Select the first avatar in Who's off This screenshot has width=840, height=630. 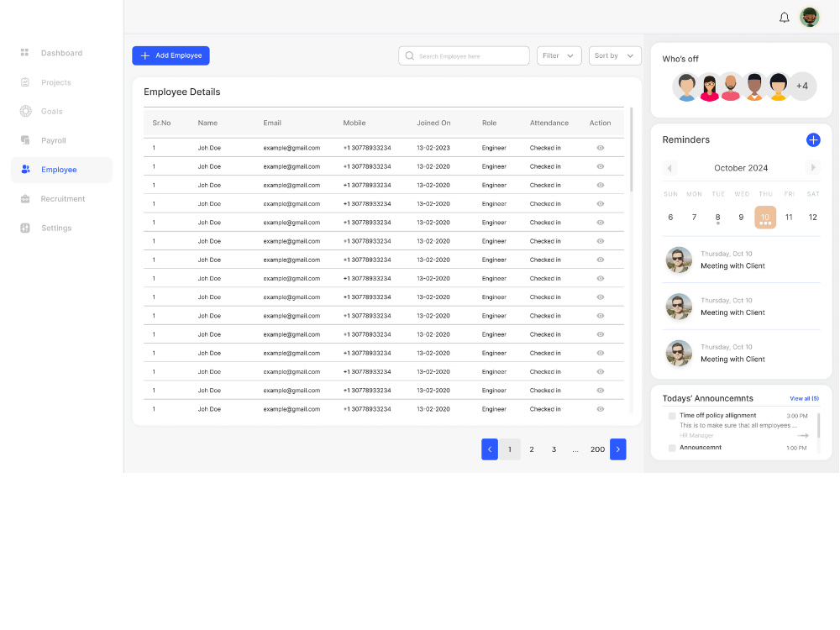pyautogui.click(x=686, y=87)
